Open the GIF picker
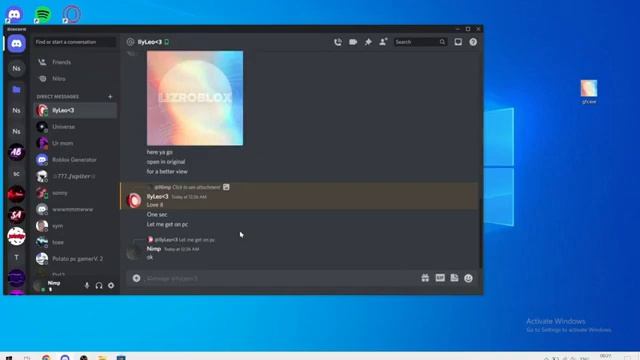 tap(440, 278)
